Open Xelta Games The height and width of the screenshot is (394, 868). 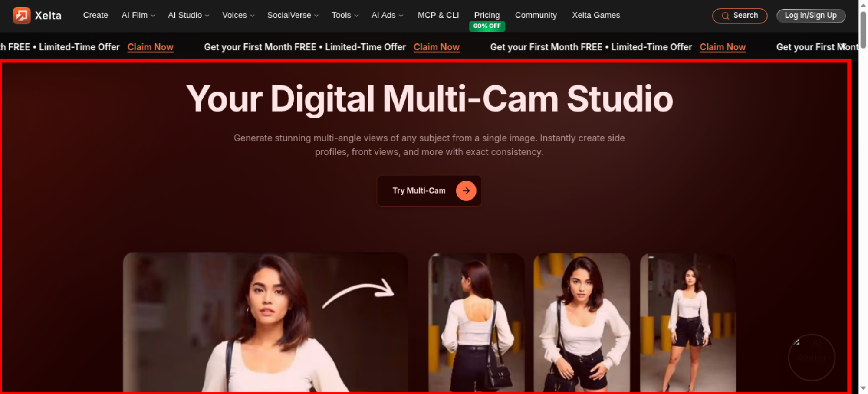pyautogui.click(x=596, y=15)
